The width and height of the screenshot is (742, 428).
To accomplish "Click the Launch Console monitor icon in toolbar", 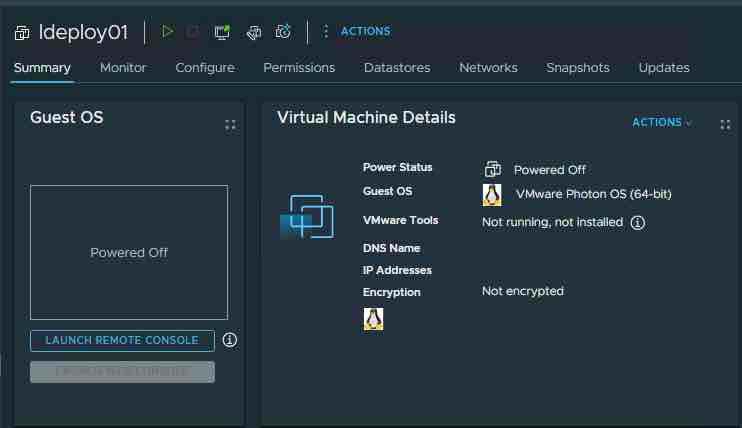I will (x=222, y=32).
